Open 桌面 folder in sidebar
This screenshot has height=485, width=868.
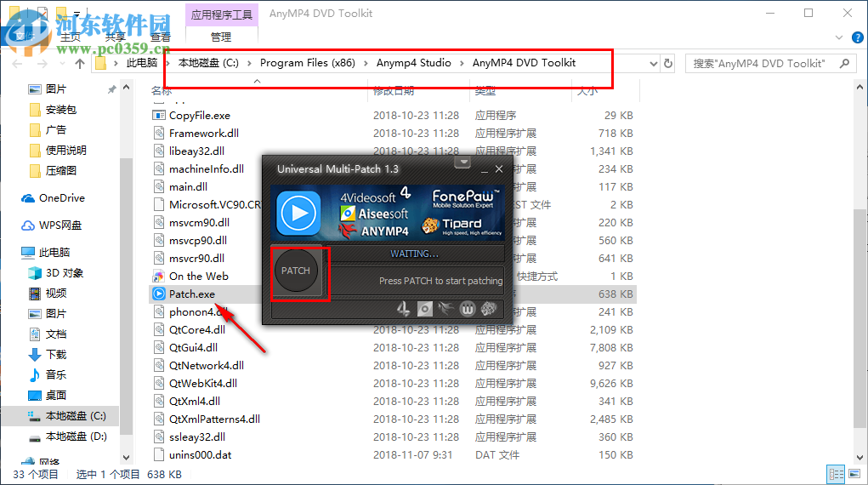coord(56,395)
